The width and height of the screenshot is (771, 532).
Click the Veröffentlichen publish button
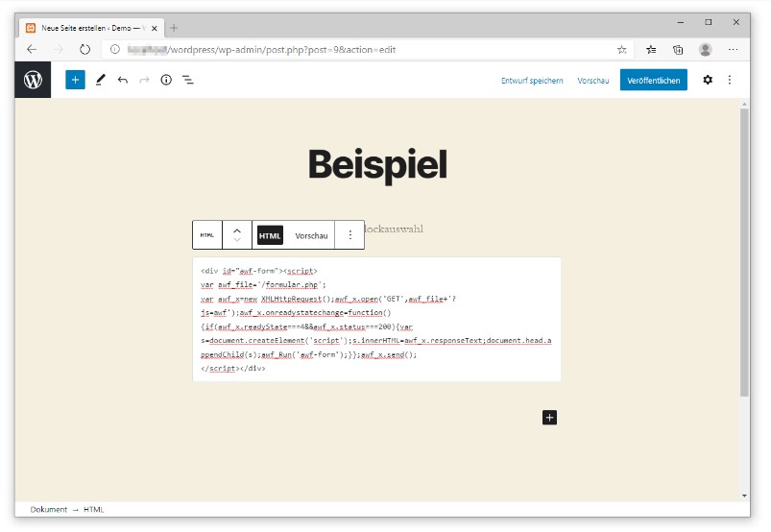coord(654,80)
